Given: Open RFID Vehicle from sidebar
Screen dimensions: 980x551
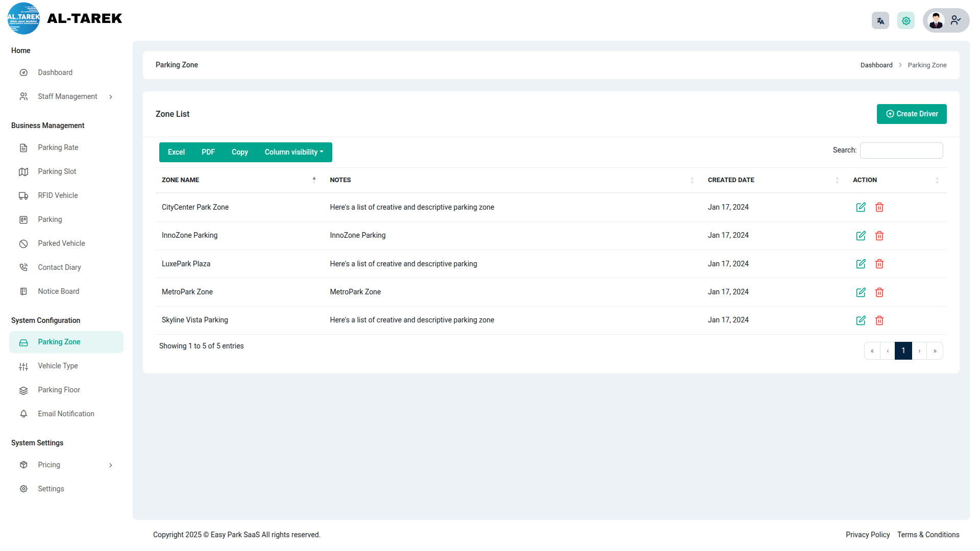Looking at the screenshot, I should 58,195.
